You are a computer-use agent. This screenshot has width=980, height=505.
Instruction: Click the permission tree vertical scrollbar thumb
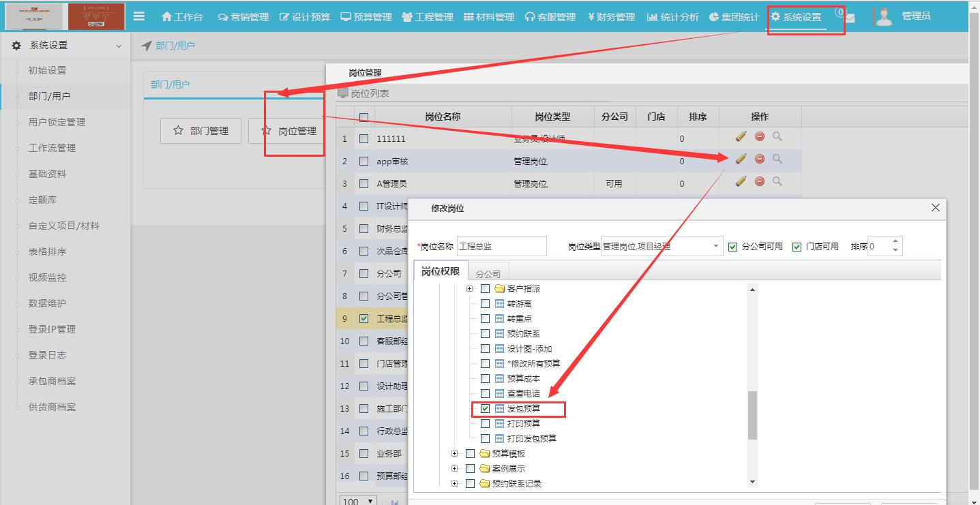pyautogui.click(x=752, y=414)
